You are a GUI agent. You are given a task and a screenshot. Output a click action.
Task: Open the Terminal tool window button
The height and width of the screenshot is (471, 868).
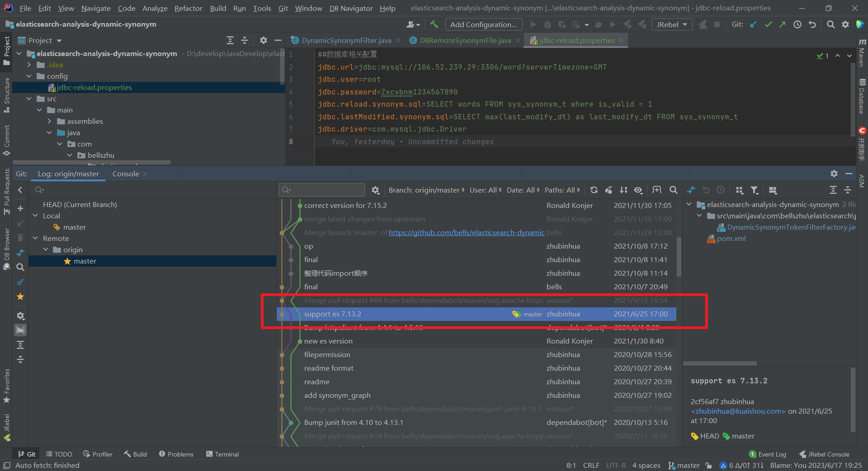tap(222, 454)
